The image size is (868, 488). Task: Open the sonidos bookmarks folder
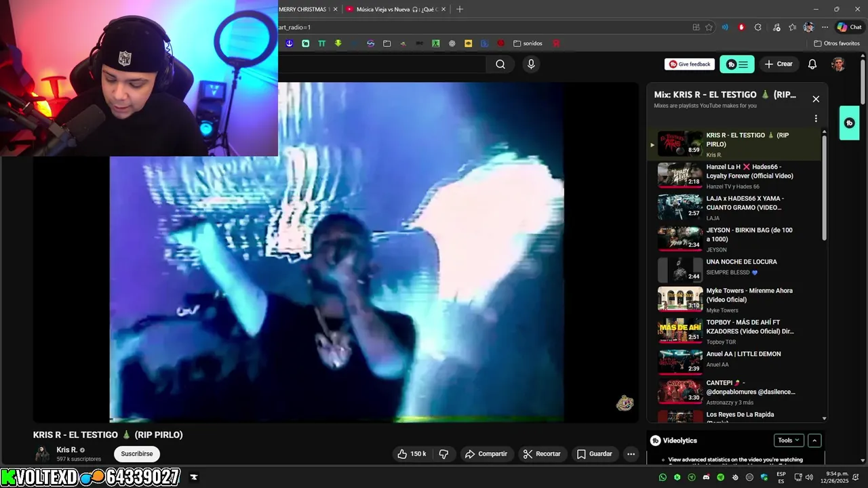point(528,43)
